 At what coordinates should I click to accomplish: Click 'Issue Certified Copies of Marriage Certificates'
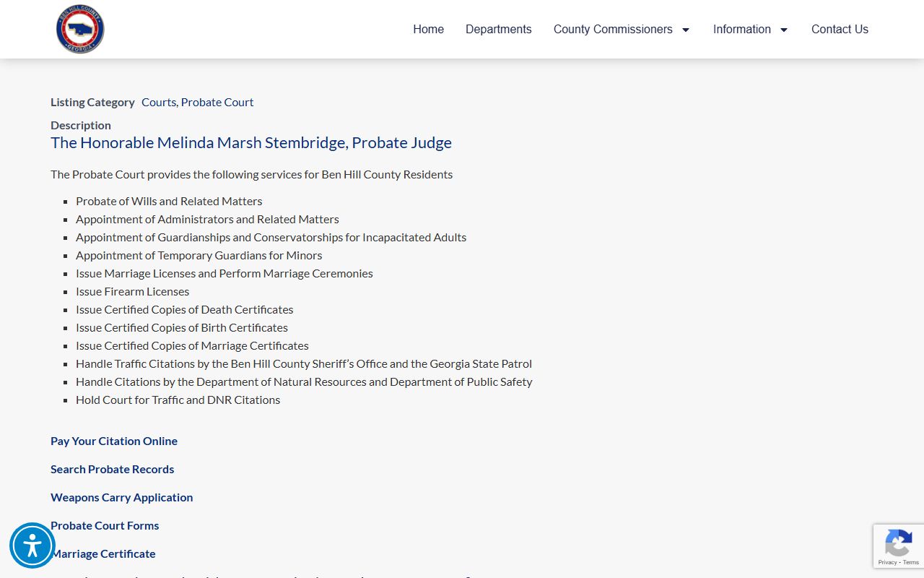192,345
